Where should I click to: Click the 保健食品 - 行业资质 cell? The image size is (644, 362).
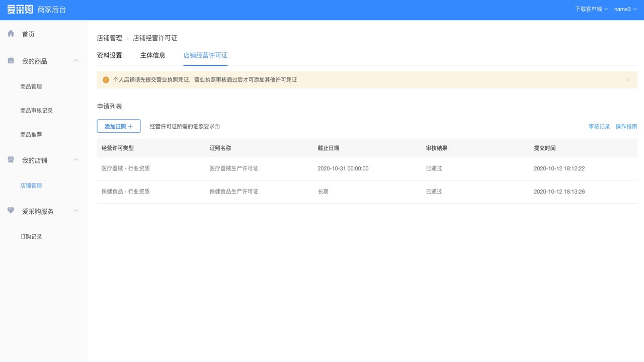point(126,192)
